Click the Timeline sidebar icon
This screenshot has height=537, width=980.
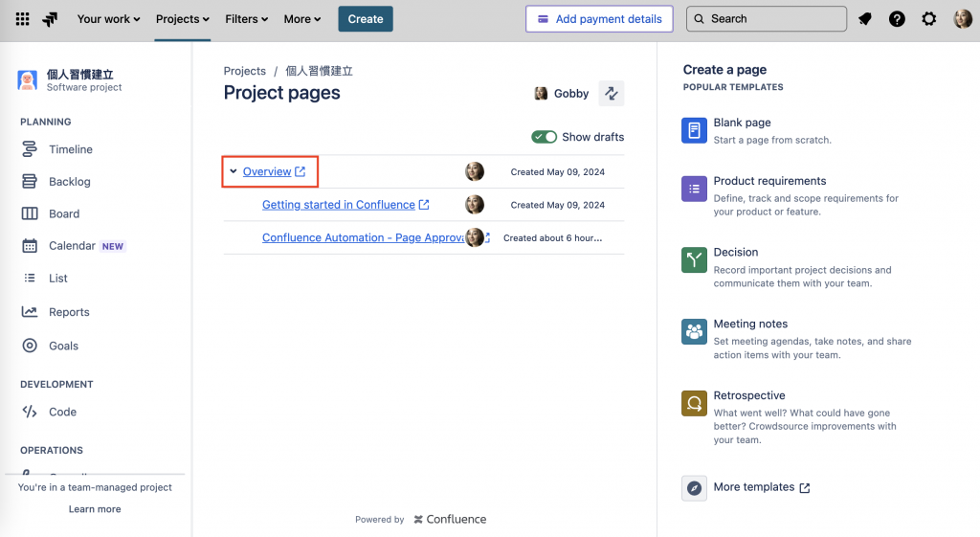point(30,148)
